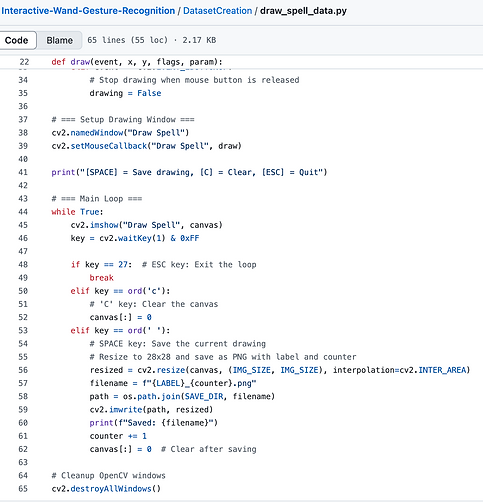
Task: Click comment "# === Main Loop ==="
Action: pos(97,199)
